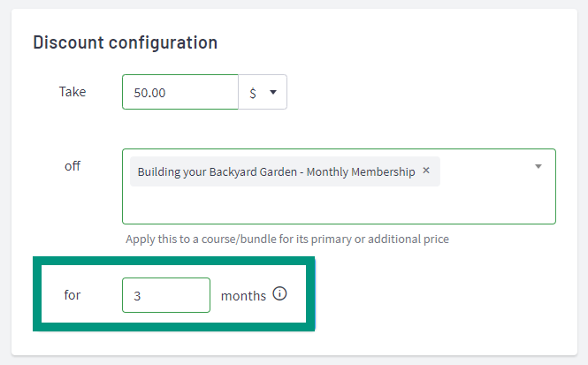
Task: Focus the Take amount field showing 50.00
Action: click(180, 92)
